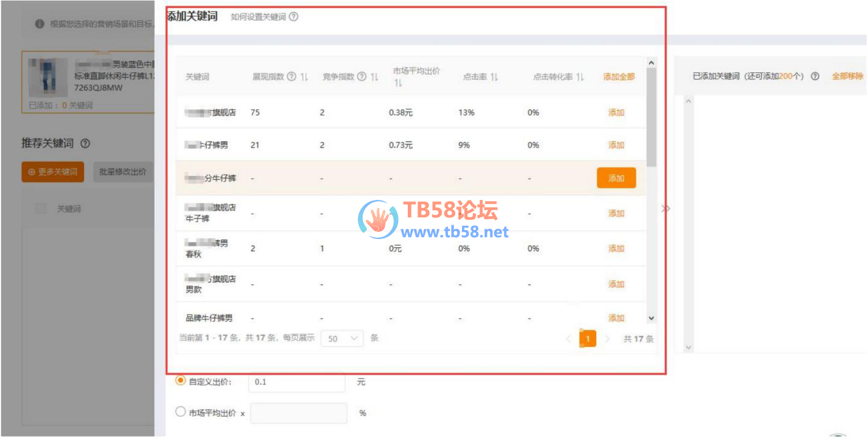Sort by 点击转化率 column arrows
The height and width of the screenshot is (439, 868).
[x=579, y=77]
